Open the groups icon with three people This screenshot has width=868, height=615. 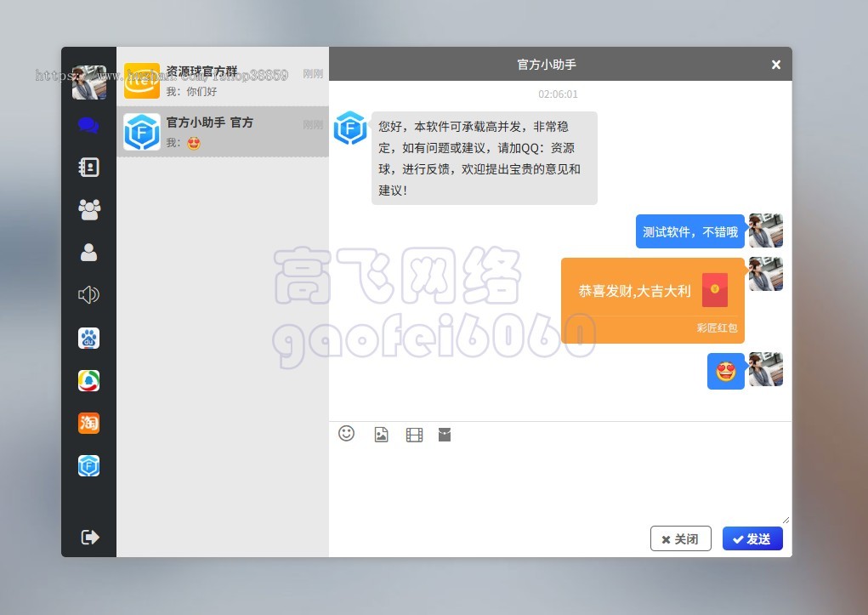pyautogui.click(x=89, y=209)
